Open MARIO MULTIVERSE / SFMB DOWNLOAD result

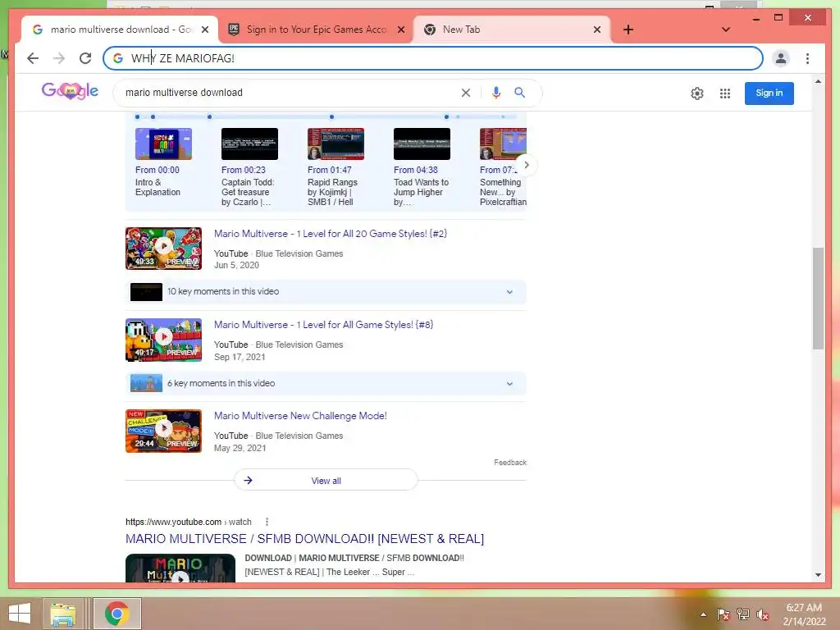pos(304,538)
